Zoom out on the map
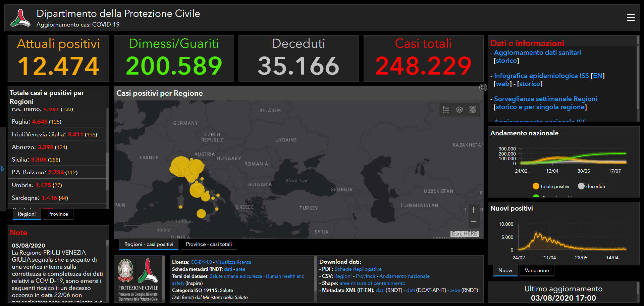This screenshot has height=306, width=644. click(x=473, y=221)
